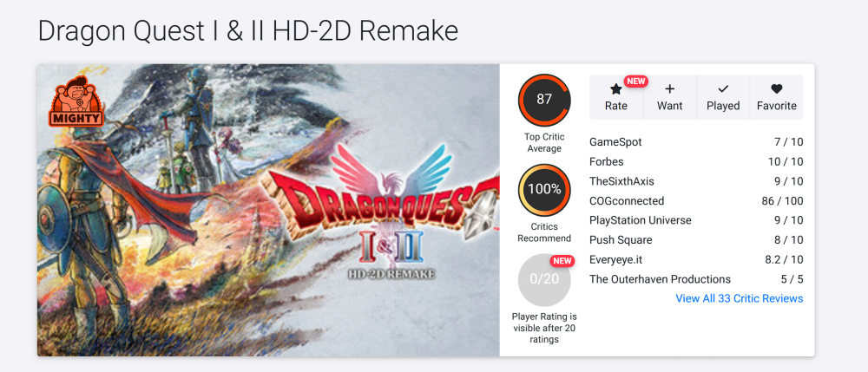Click the Dragon Quest cover artwork
Image resolution: width=868 pixels, height=372 pixels.
[268, 210]
